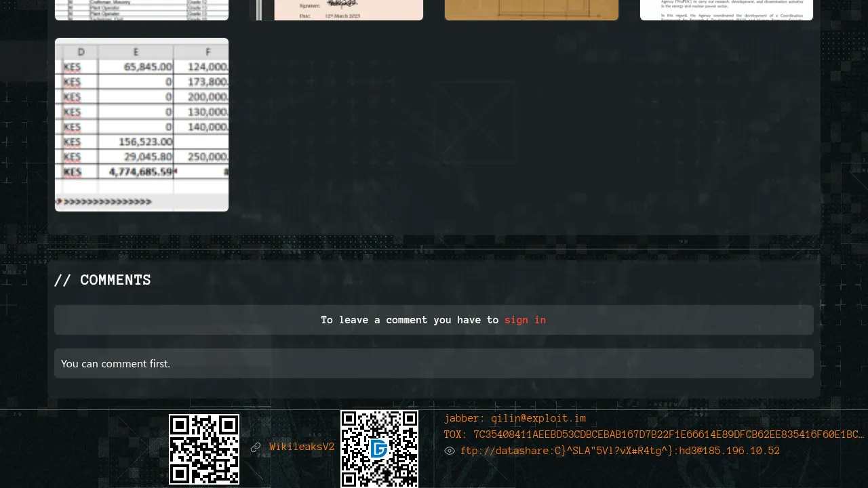Click the blue logo inside the right QR code
This screenshot has height=488, width=868.
(379, 449)
